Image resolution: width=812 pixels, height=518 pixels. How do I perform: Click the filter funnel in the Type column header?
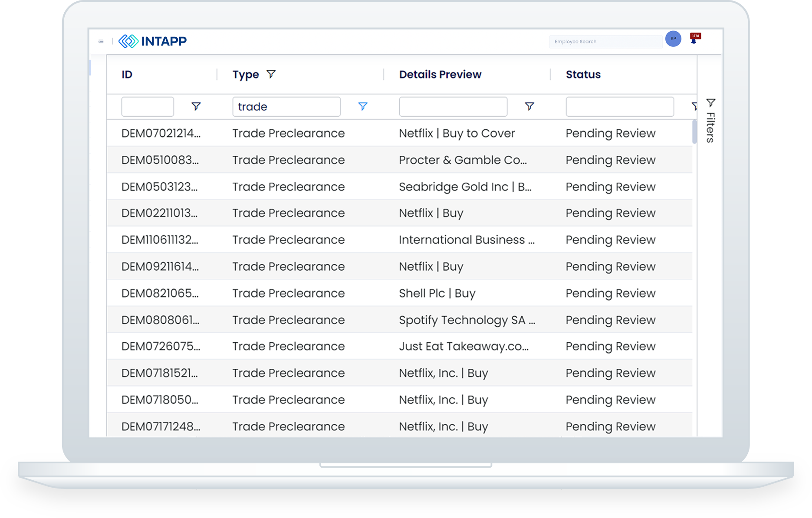(x=271, y=74)
